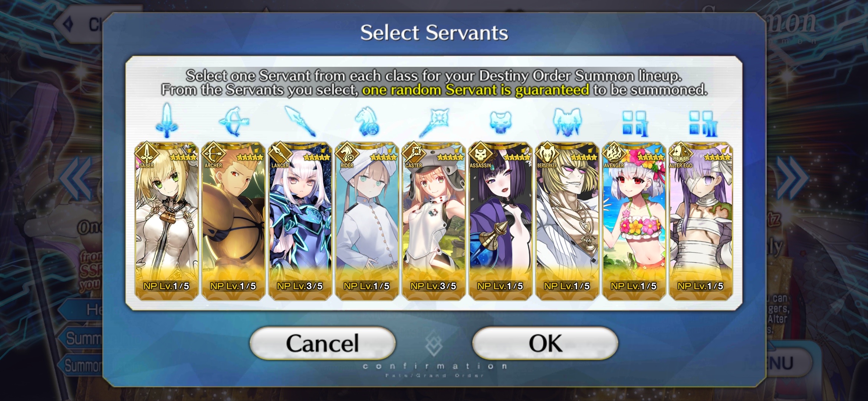Select the Saber class sword icon
Screen dimensions: 868x401
click(x=167, y=121)
